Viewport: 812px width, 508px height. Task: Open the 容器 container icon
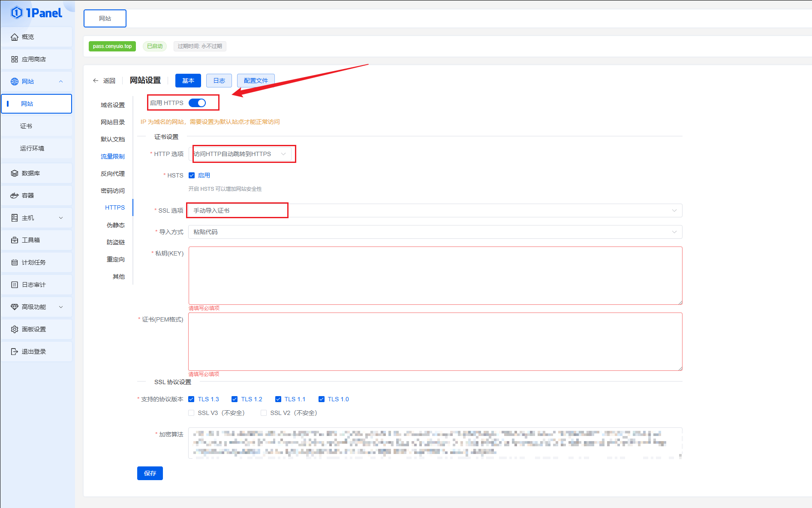click(15, 195)
